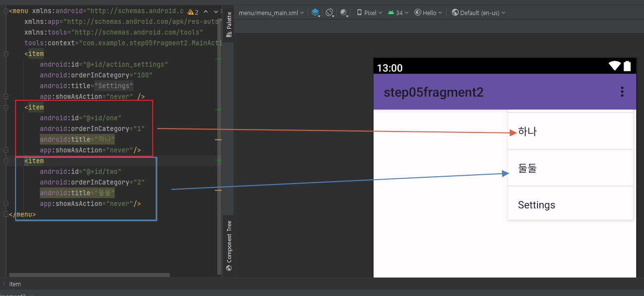Go to next highlighted error arrow

(216, 12)
